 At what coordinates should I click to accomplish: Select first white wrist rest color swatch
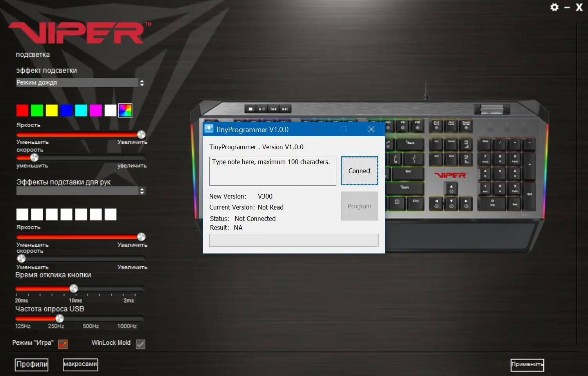22,214
